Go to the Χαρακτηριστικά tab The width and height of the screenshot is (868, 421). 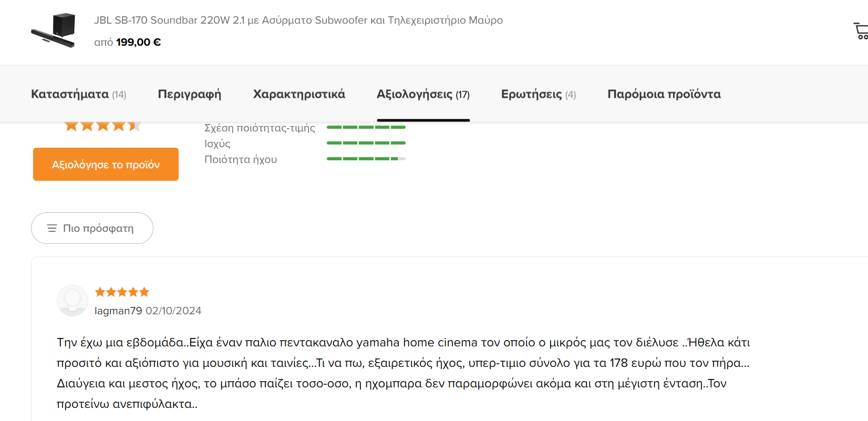(299, 94)
